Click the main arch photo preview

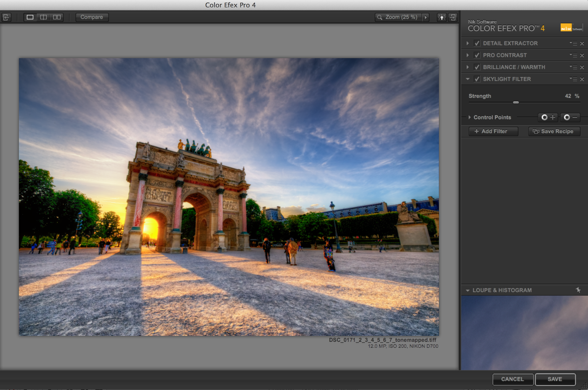229,197
